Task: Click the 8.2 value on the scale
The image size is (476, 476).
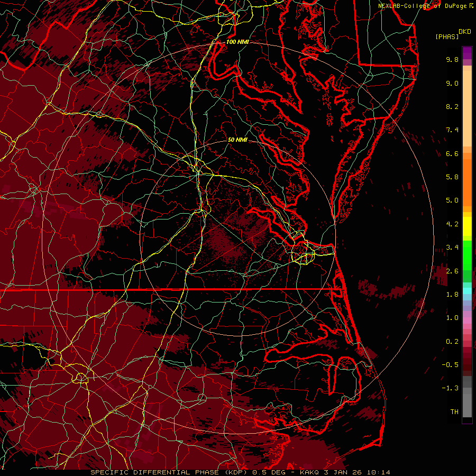Action: 452,106
